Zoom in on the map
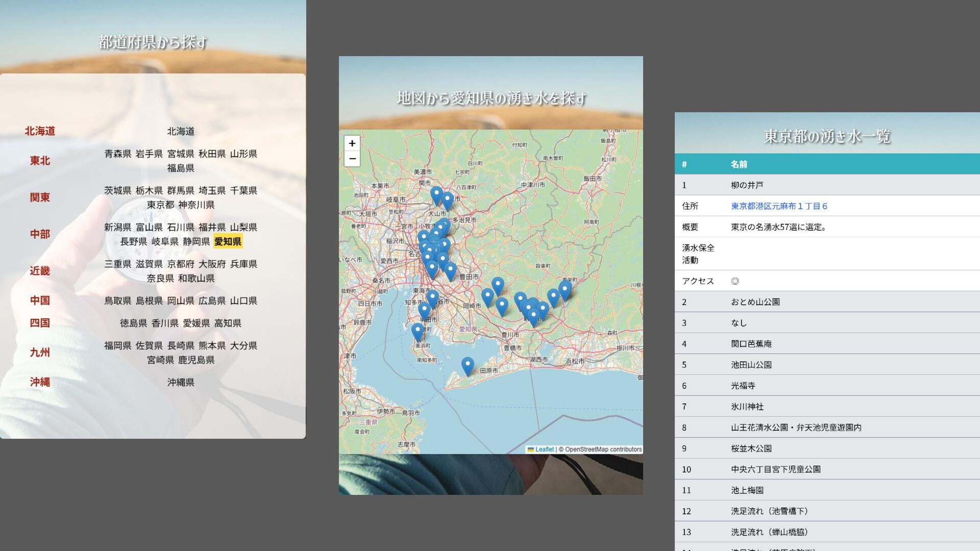The image size is (980, 551). [352, 143]
